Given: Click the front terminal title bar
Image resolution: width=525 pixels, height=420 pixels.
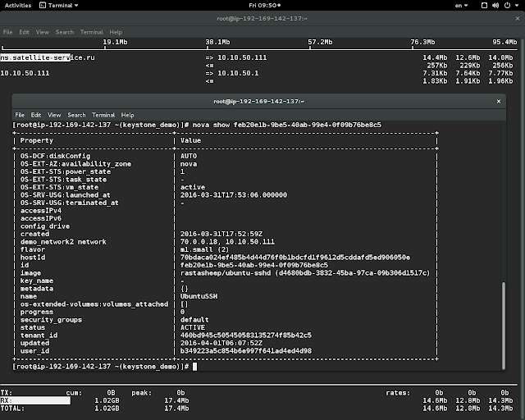Looking at the screenshot, I should (258, 101).
